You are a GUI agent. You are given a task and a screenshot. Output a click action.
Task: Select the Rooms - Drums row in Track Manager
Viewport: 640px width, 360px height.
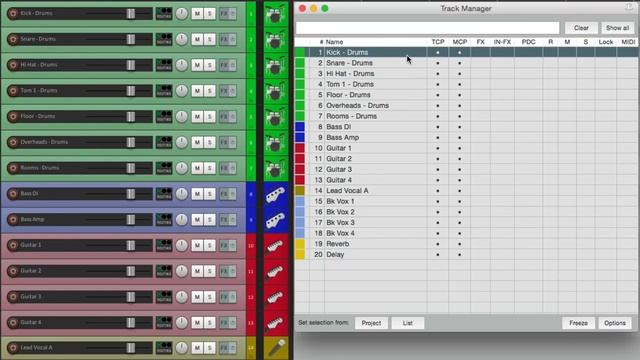[467, 116]
